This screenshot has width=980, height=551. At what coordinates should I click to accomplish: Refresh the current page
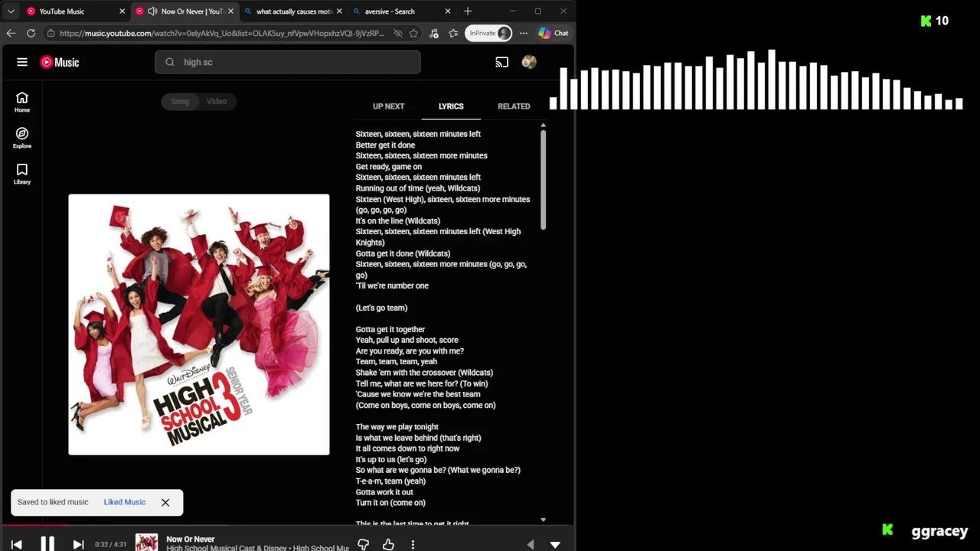[x=31, y=33]
